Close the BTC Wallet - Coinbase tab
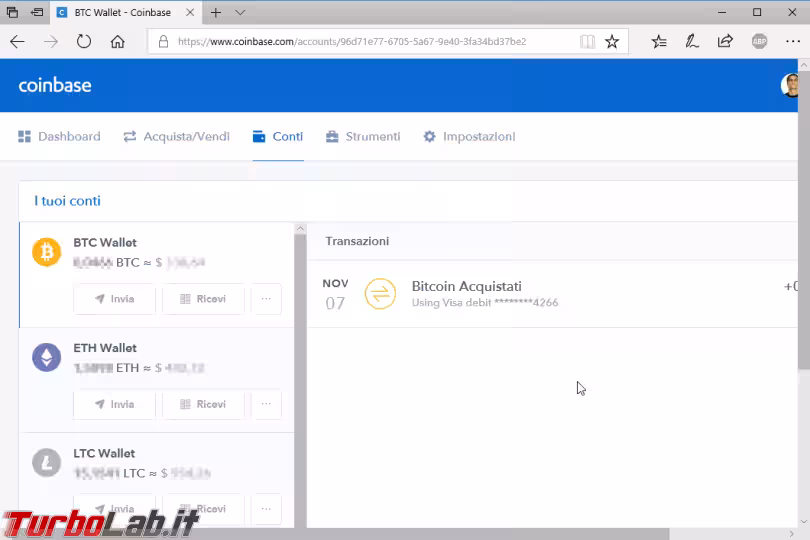Image resolution: width=810 pixels, height=540 pixels. (190, 12)
